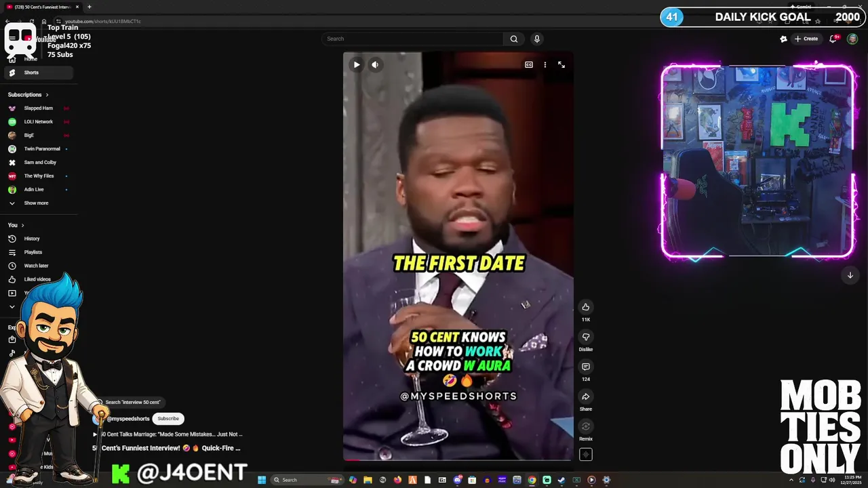The height and width of the screenshot is (488, 868).
Task: Enter fullscreen for the short
Action: point(561,65)
